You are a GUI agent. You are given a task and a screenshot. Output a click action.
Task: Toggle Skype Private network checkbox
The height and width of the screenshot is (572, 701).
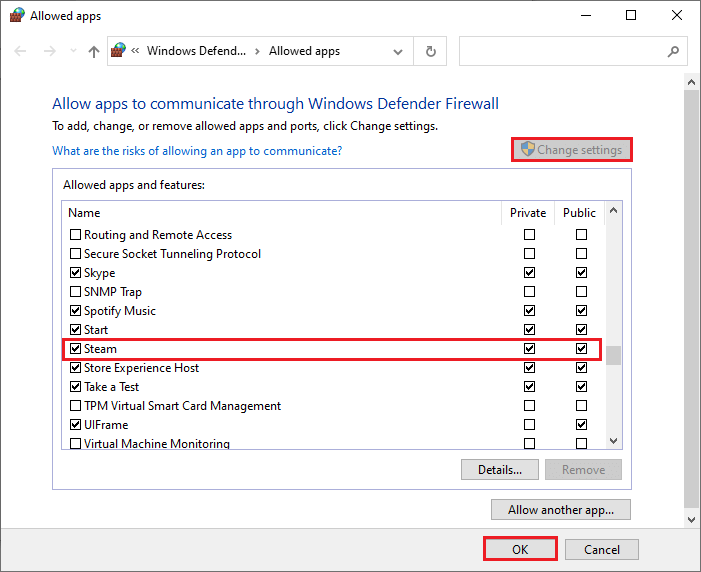click(x=529, y=272)
